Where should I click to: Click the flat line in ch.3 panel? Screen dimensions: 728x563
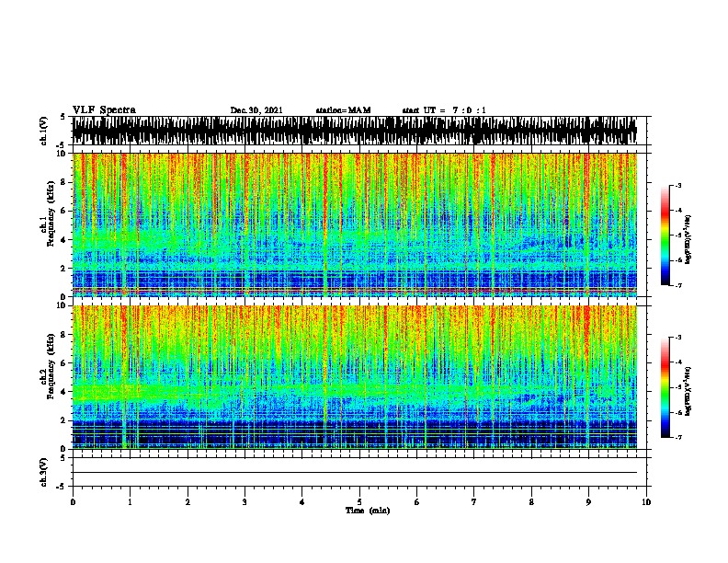tap(355, 473)
